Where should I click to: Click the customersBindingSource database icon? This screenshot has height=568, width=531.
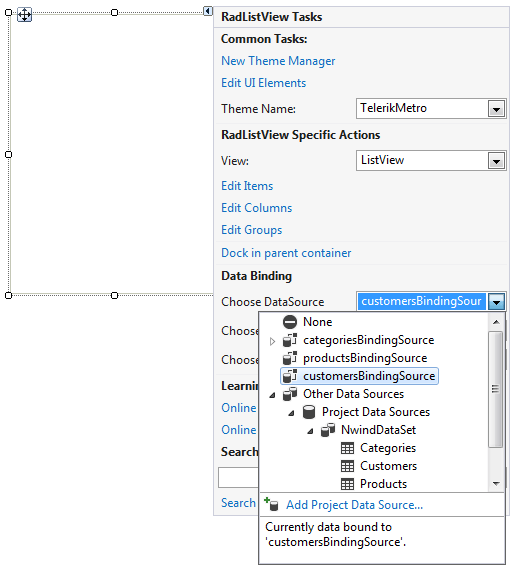point(290,376)
